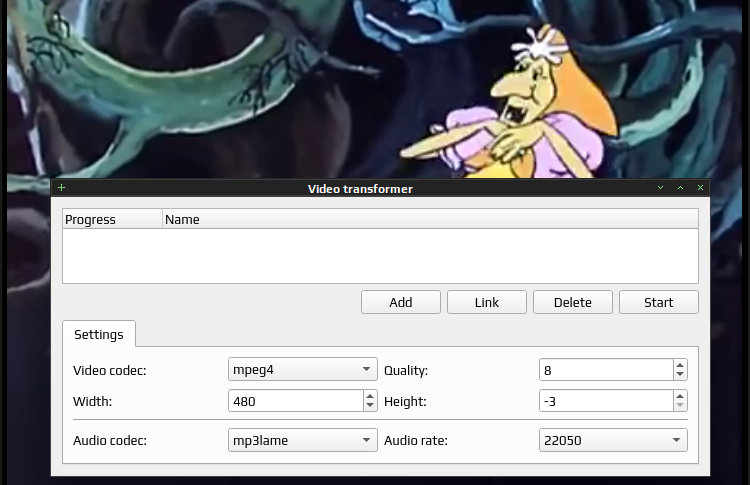Screen dimensions: 750x485
Task: Close the Video transformer window
Action: (700, 187)
